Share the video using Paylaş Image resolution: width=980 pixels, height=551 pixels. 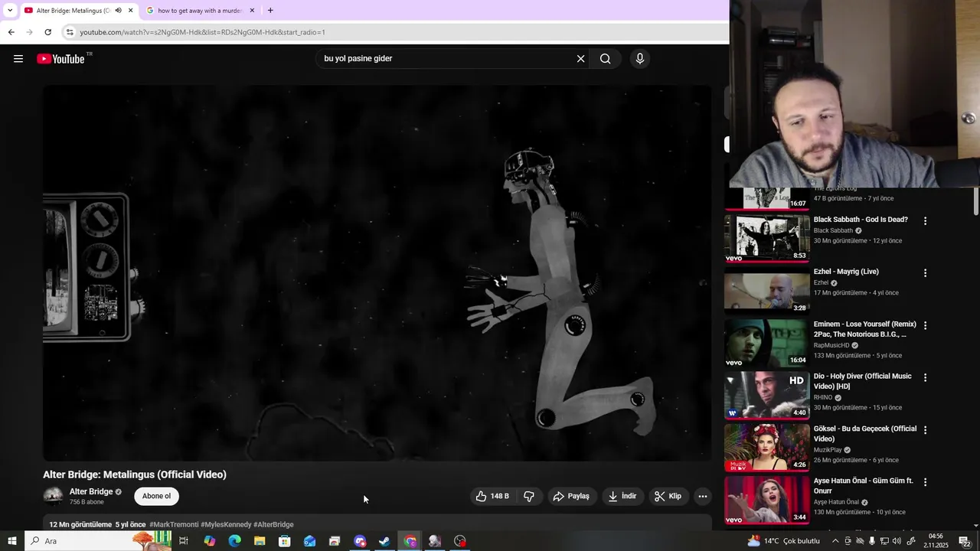click(x=571, y=496)
